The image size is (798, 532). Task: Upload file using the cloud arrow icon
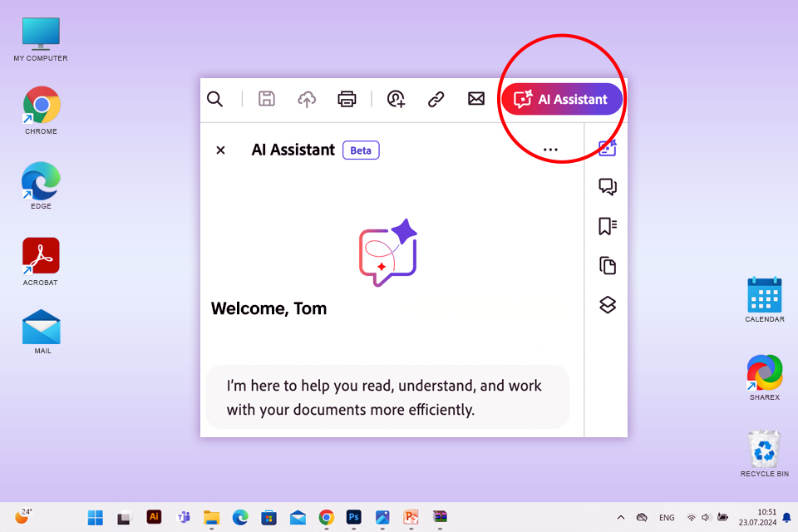click(x=307, y=99)
